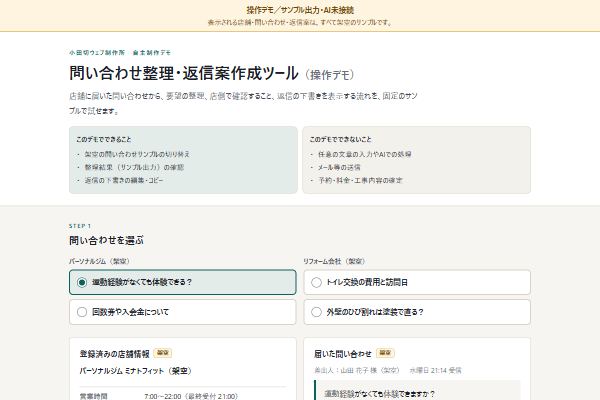Click the 運動経験がなくても体験できますか？ message quote
Viewport: 600px width, 400px height.
380,393
